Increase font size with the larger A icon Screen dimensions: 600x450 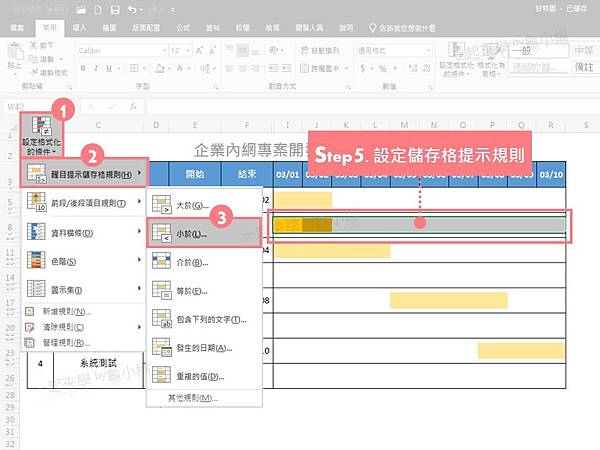coord(200,51)
